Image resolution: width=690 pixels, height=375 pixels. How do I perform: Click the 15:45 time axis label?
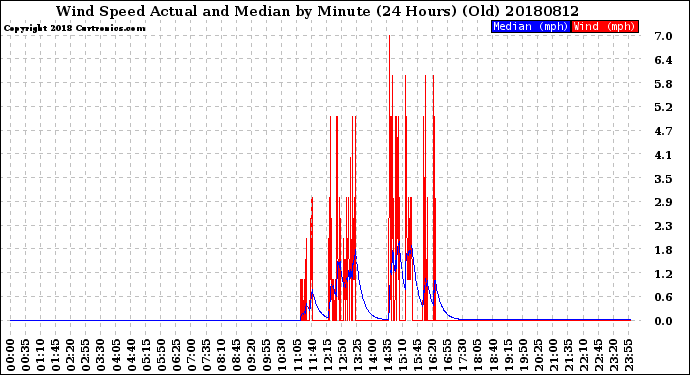(x=418, y=355)
